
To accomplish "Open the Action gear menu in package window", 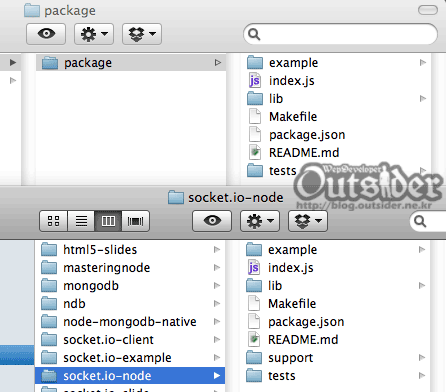I will click(94, 34).
